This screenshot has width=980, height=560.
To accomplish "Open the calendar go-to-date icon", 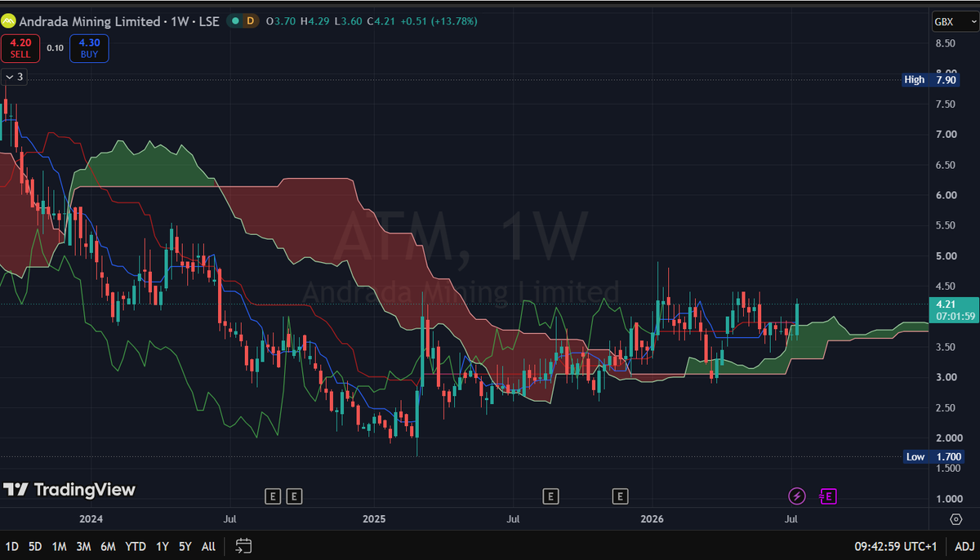I will point(243,546).
